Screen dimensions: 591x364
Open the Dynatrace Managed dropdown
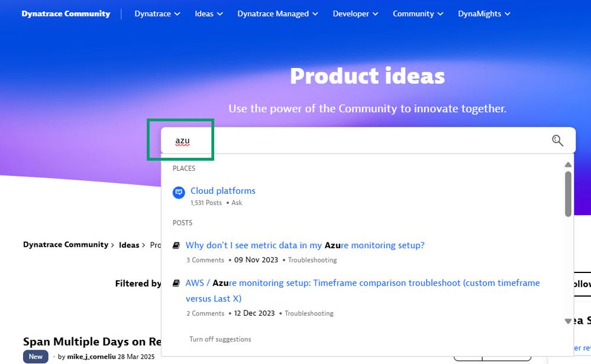click(x=278, y=14)
